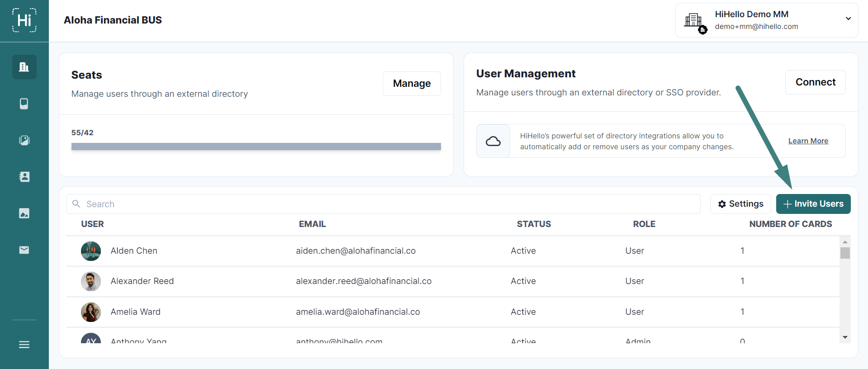The image size is (868, 369).
Task: Open the Learn More link
Action: point(808,141)
